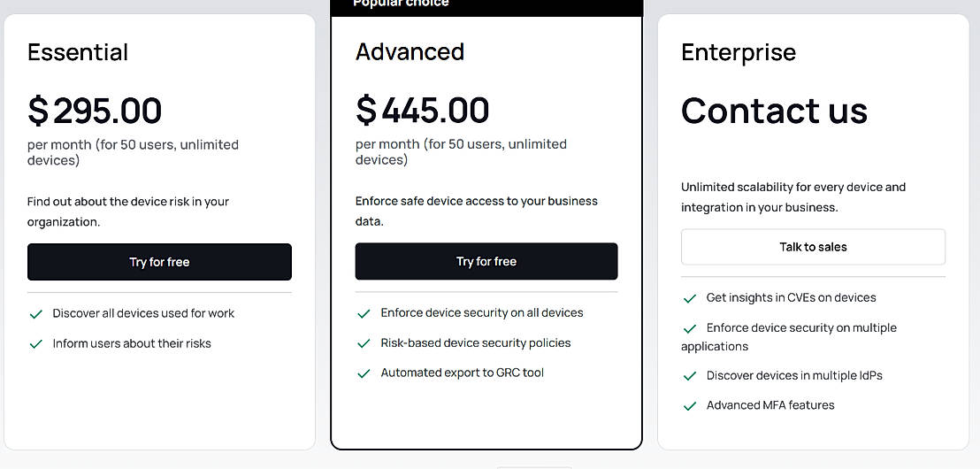The image size is (980, 469).
Task: Click checkmark beside Risk-based device security policies
Action: pyautogui.click(x=364, y=343)
